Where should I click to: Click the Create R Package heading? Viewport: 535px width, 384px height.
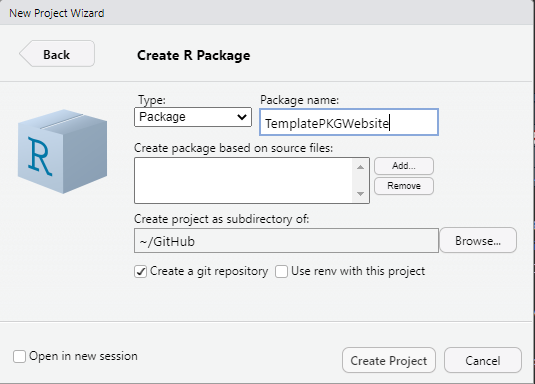193,55
